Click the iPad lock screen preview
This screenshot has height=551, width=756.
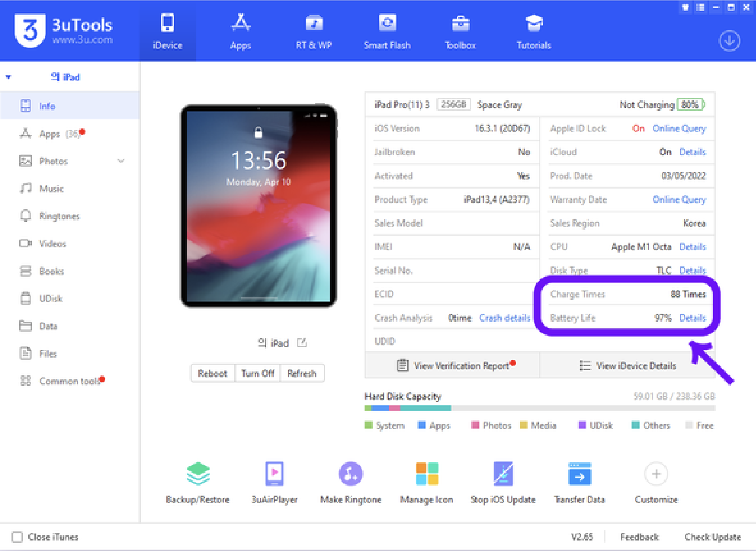click(x=258, y=205)
